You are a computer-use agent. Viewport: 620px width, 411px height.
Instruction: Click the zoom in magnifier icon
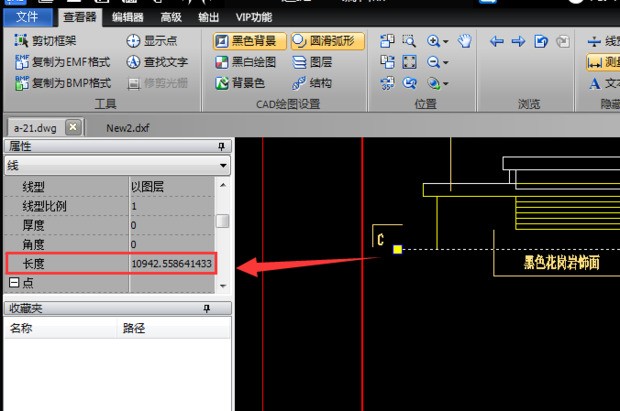433,41
